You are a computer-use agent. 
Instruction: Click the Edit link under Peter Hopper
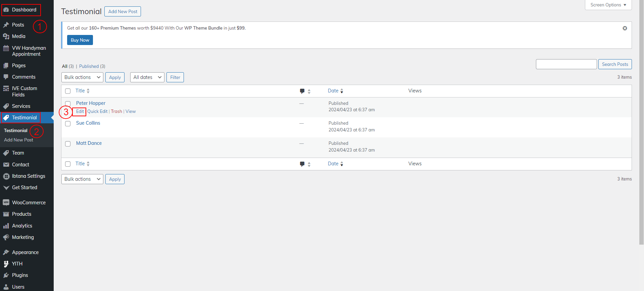pyautogui.click(x=80, y=112)
